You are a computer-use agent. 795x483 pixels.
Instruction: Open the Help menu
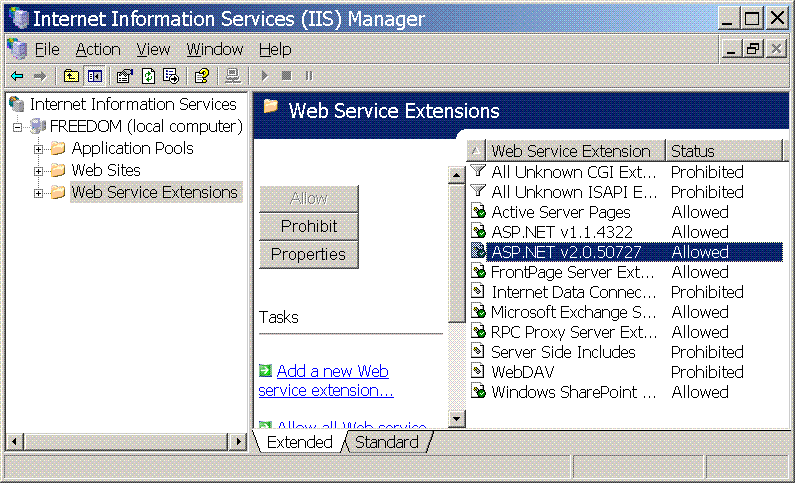click(x=275, y=50)
